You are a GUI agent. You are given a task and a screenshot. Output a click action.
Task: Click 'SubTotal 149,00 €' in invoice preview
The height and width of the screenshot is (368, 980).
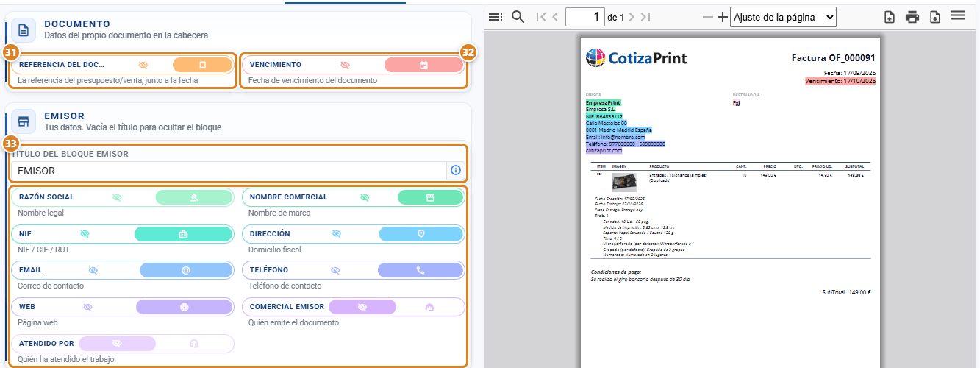click(x=846, y=292)
